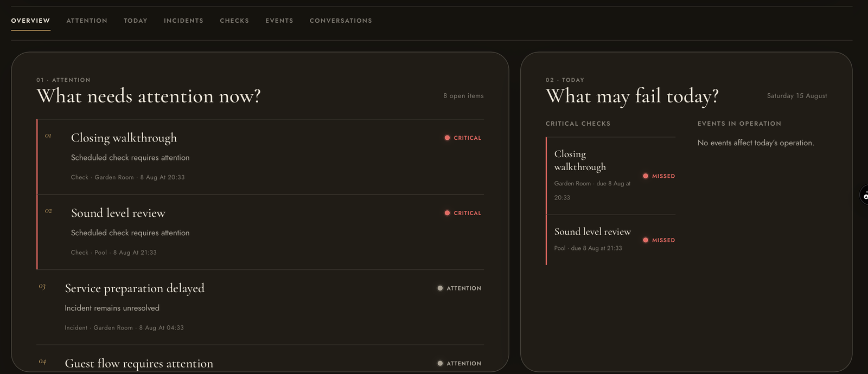Click 'Incident · Garden Room · 8 Aug At 04:33'
The image size is (868, 374).
tap(124, 328)
